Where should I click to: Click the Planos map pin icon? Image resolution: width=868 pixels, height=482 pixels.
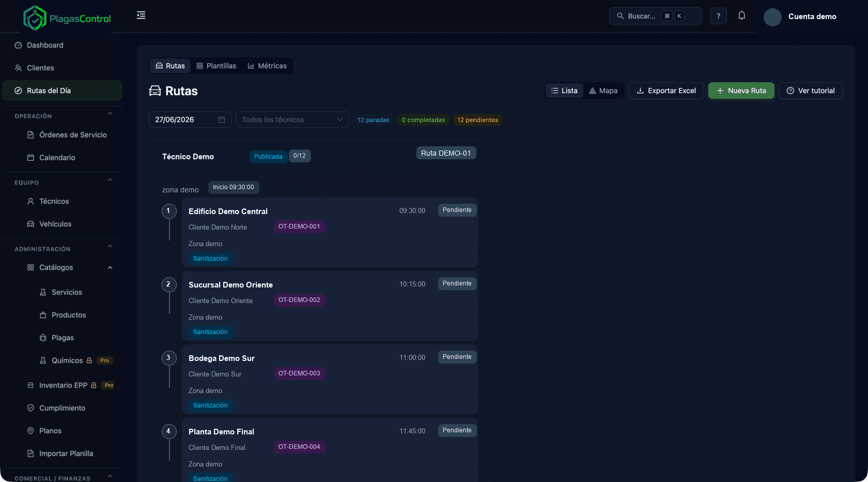point(30,431)
